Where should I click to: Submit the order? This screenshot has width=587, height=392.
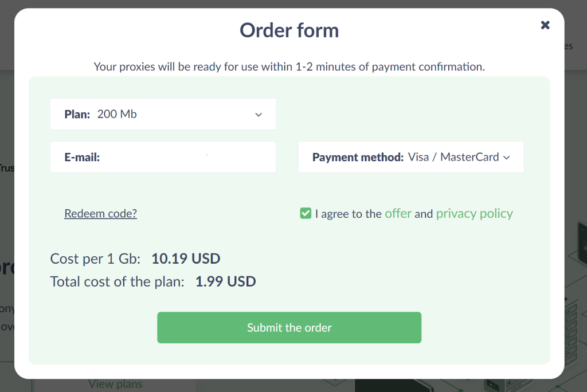pos(289,328)
